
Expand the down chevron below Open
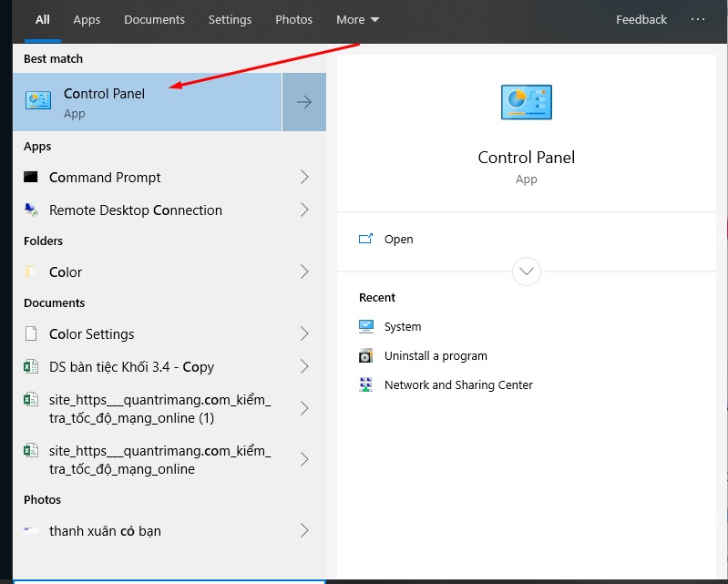pos(527,272)
